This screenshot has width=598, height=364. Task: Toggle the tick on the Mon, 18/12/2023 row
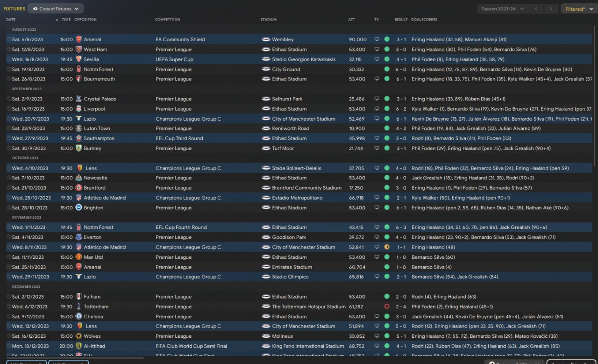[x=9, y=346]
